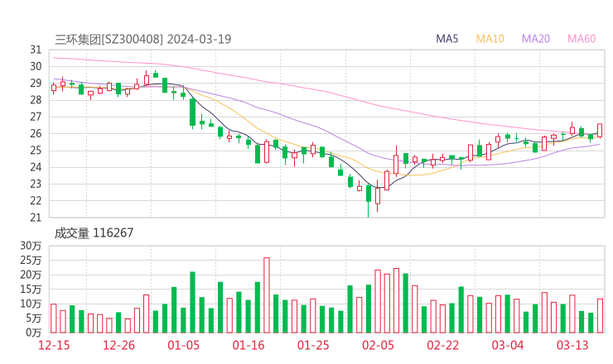
Task: Click the chart title 三环集团[SZ300408] 2024-03-19
Action: point(143,40)
